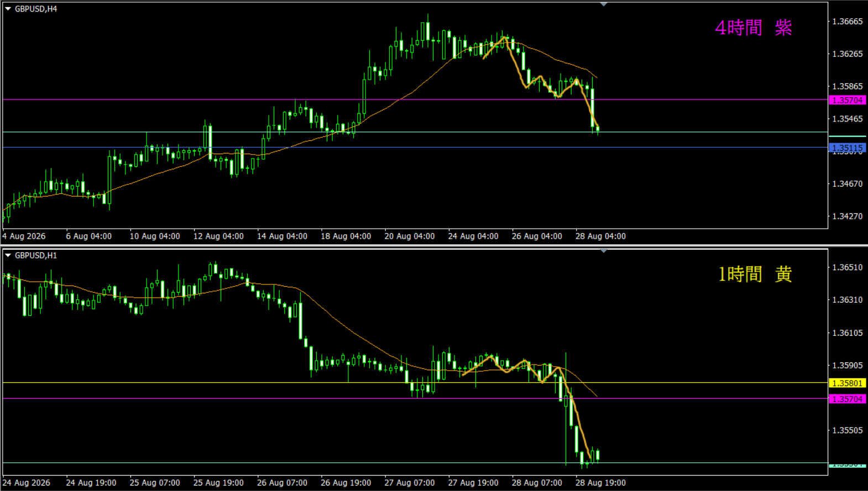Click the 28 Aug 19:00 time label
868x491 pixels.
pos(600,483)
